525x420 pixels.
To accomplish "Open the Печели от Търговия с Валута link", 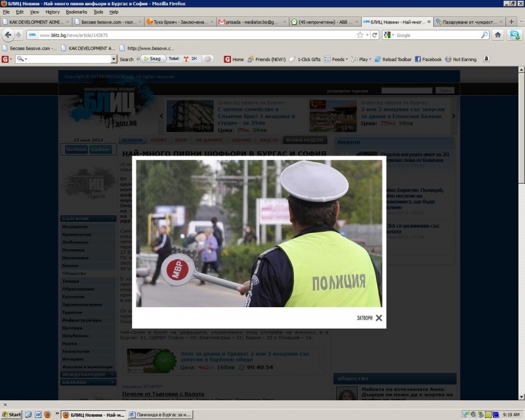I will tap(163, 394).
